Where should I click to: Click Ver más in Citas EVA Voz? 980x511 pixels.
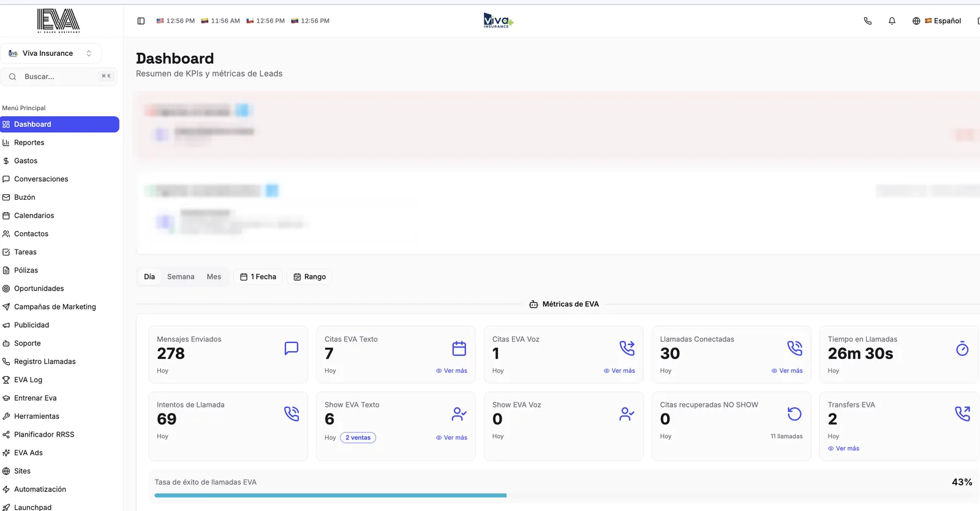tap(619, 371)
